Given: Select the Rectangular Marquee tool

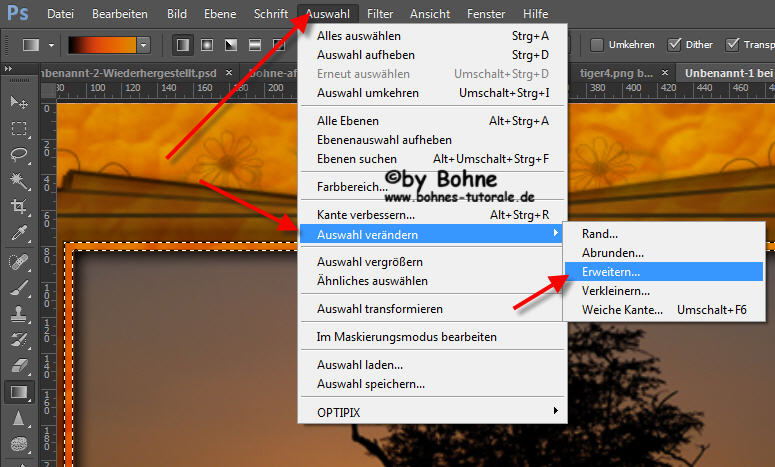Looking at the screenshot, I should 18,129.
